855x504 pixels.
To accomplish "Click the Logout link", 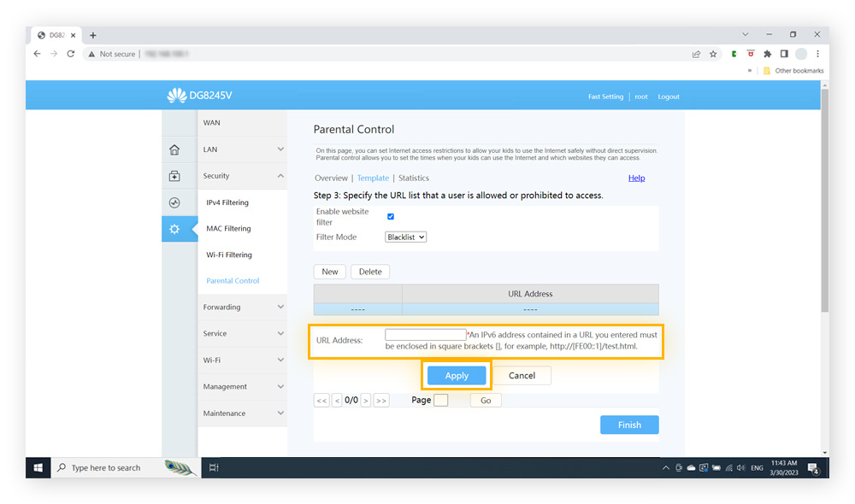I will [x=669, y=97].
